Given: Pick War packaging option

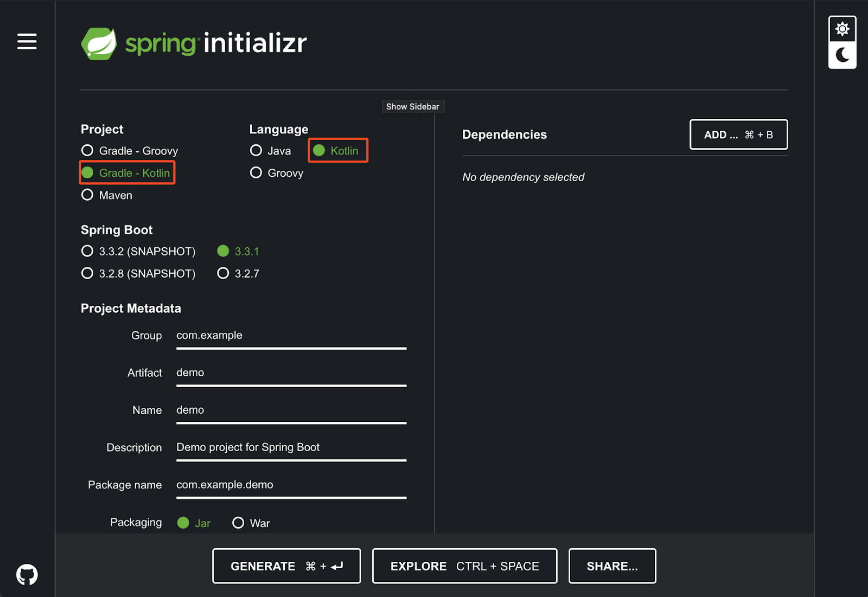Looking at the screenshot, I should tap(251, 523).
